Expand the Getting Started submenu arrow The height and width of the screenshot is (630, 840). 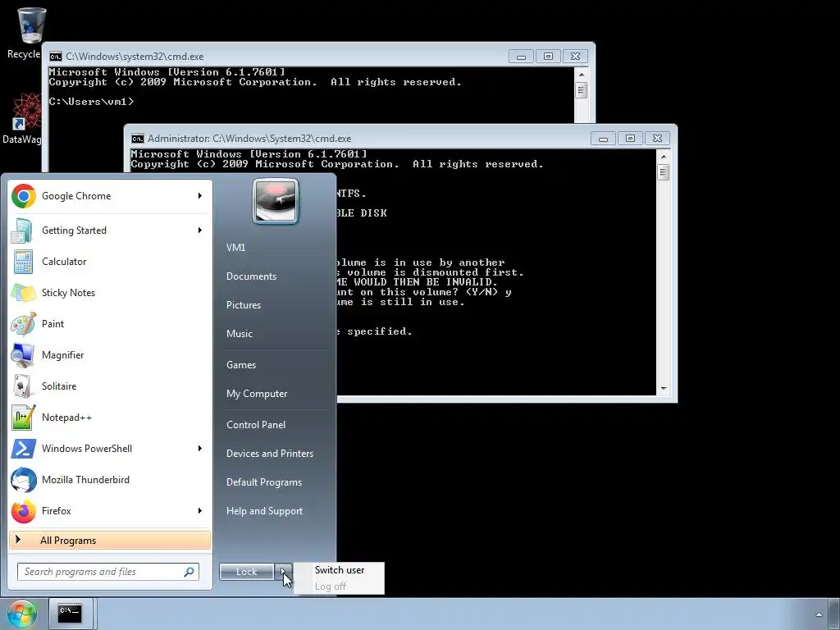(200, 230)
